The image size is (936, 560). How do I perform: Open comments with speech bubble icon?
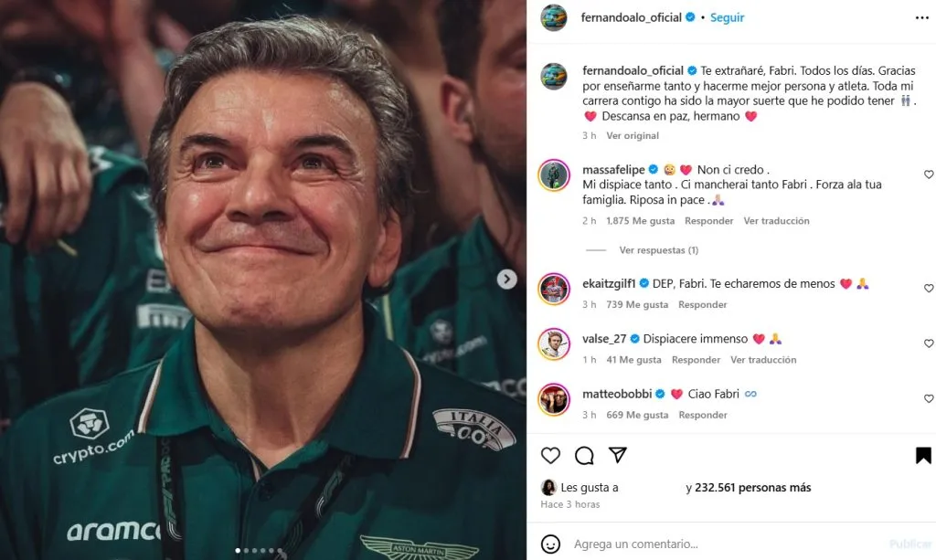click(584, 455)
